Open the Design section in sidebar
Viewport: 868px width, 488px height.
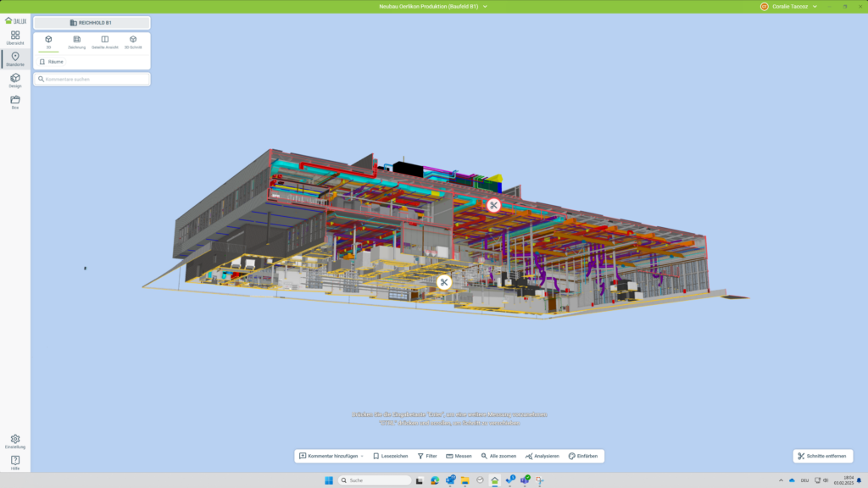click(x=15, y=80)
